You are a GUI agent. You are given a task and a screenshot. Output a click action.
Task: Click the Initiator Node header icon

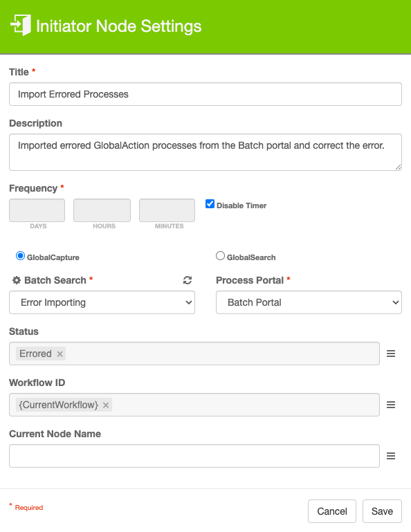coord(21,25)
